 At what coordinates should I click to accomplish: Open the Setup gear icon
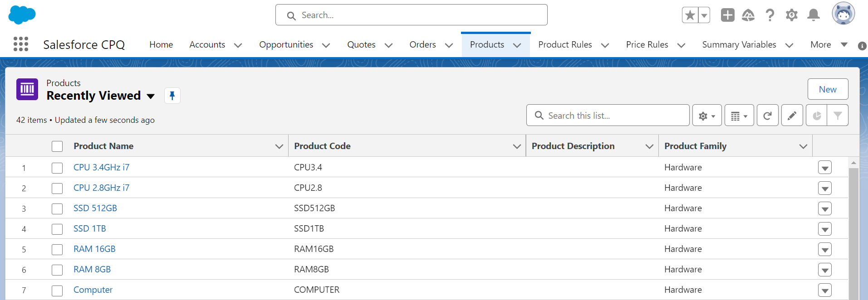tap(791, 15)
